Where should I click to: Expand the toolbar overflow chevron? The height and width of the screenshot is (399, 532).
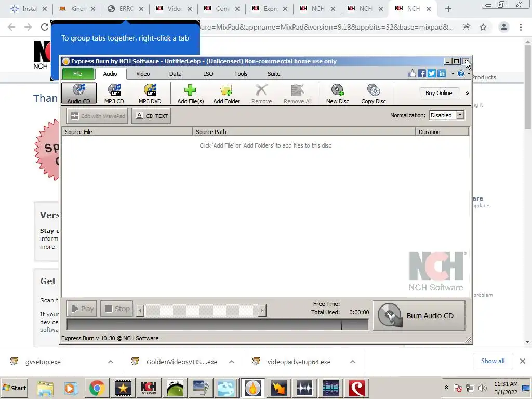click(x=467, y=94)
